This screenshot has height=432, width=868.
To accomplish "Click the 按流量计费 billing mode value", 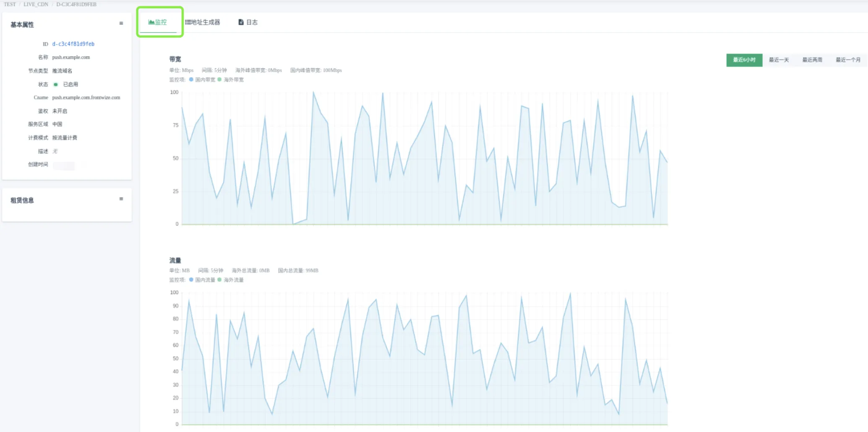I will tap(65, 138).
